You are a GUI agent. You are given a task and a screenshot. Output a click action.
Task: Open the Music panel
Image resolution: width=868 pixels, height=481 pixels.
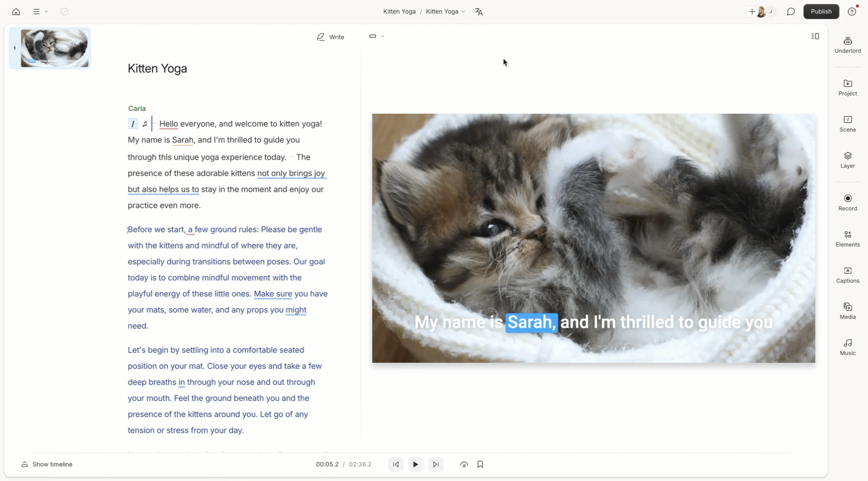click(847, 347)
